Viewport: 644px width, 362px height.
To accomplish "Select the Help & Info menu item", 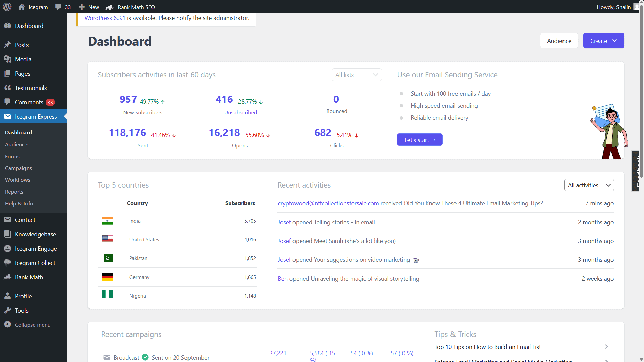I will [18, 203].
